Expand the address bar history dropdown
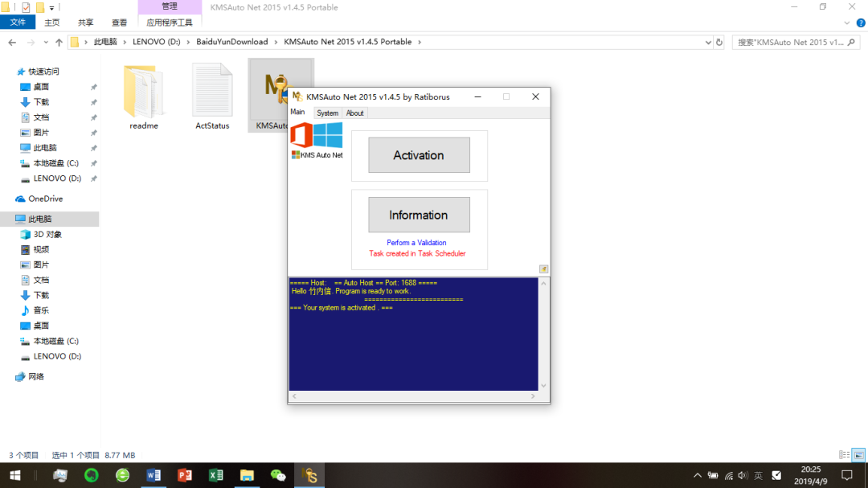This screenshot has width=868, height=488. (x=708, y=42)
